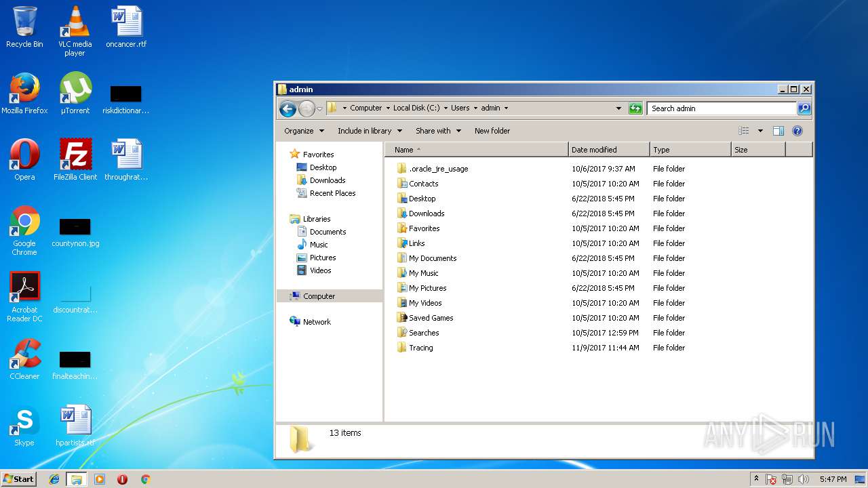Click the Back navigation arrow in Explorer
This screenshot has height=488, width=868.
[x=288, y=108]
